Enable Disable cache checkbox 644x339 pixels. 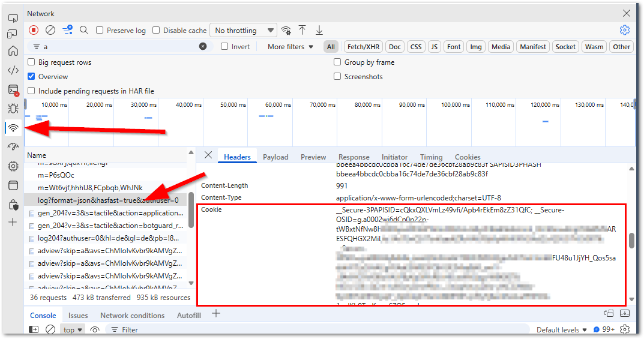point(155,30)
